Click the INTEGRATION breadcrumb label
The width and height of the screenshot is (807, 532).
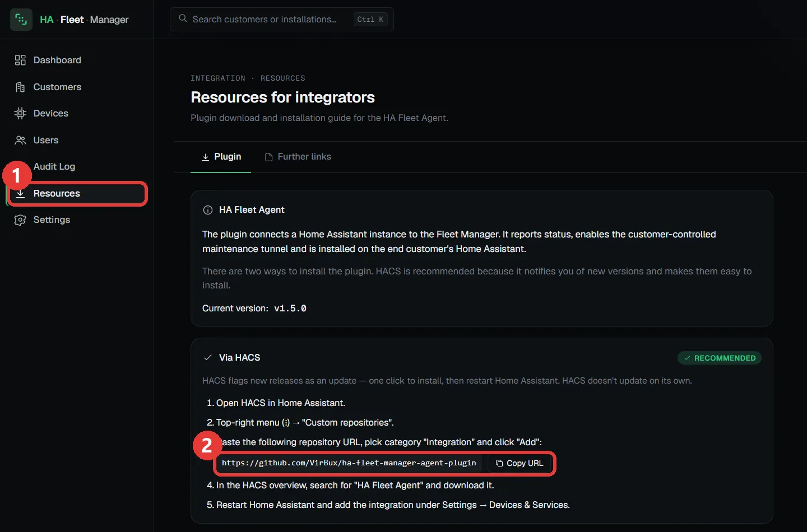(218, 78)
